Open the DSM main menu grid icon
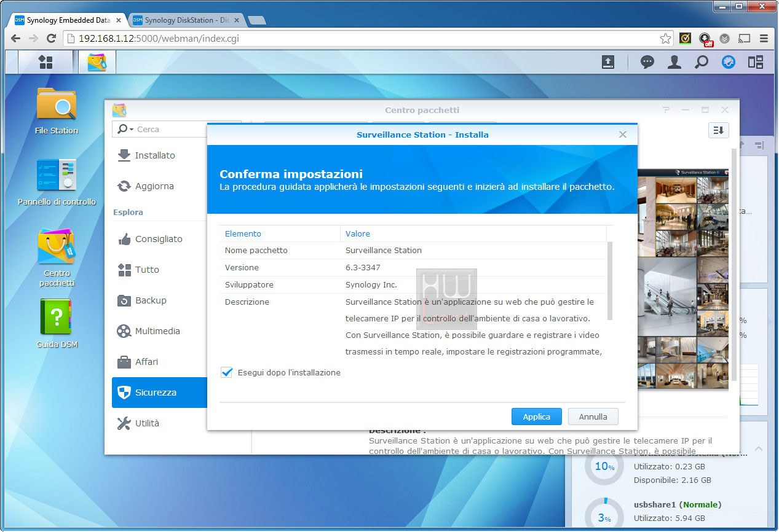 click(45, 62)
